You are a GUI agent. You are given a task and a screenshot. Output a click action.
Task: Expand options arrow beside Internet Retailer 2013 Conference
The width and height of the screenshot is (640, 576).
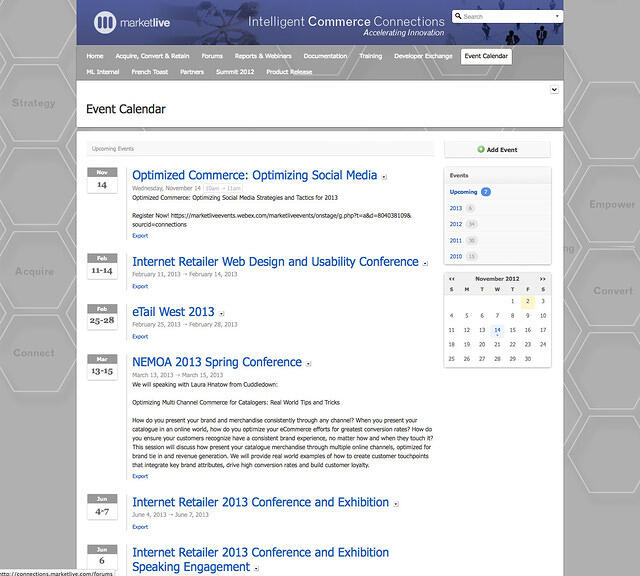396,504
